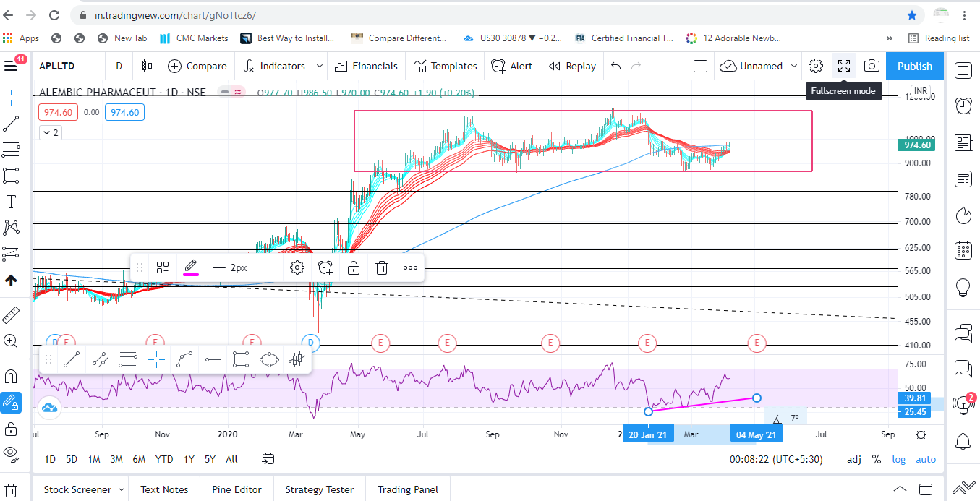Viewport: 980px width, 501px height.
Task: Create an Alert from top toolbar
Action: coord(512,66)
